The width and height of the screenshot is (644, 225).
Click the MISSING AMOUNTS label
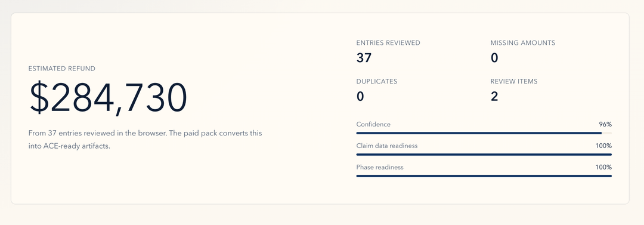523,43
